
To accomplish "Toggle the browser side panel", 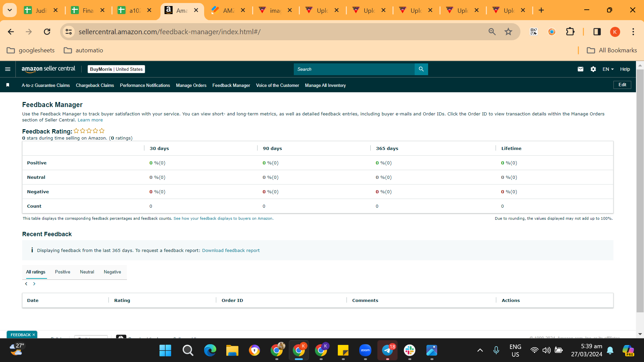I will point(597,32).
